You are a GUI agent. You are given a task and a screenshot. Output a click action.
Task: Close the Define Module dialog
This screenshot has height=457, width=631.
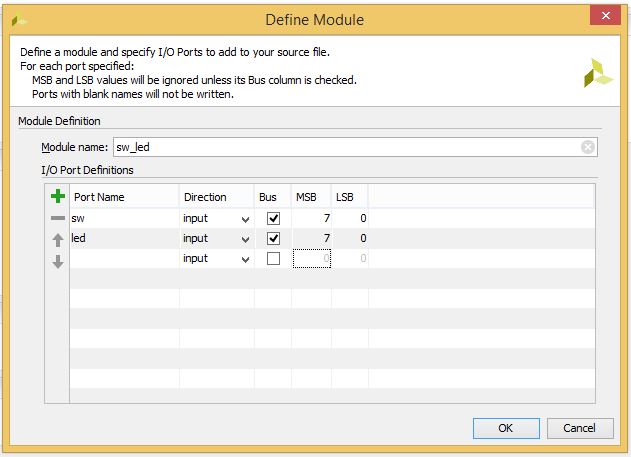pos(605,15)
